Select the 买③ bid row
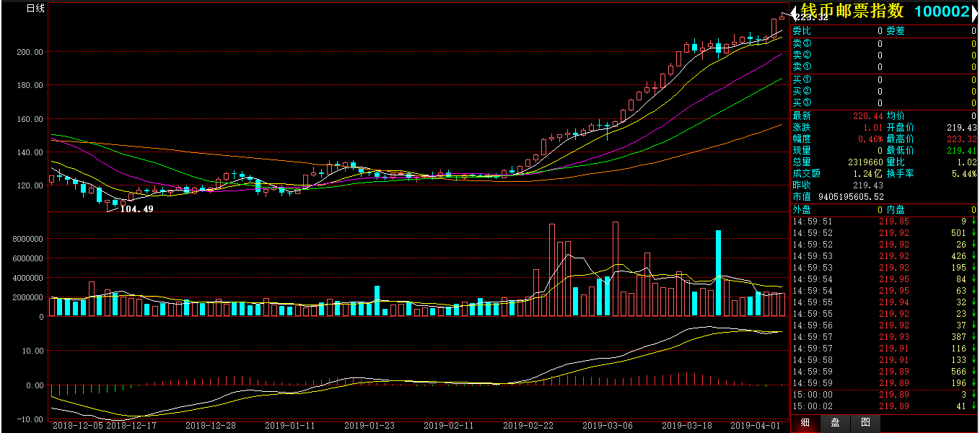Image resolution: width=980 pixels, height=433 pixels. click(x=884, y=102)
